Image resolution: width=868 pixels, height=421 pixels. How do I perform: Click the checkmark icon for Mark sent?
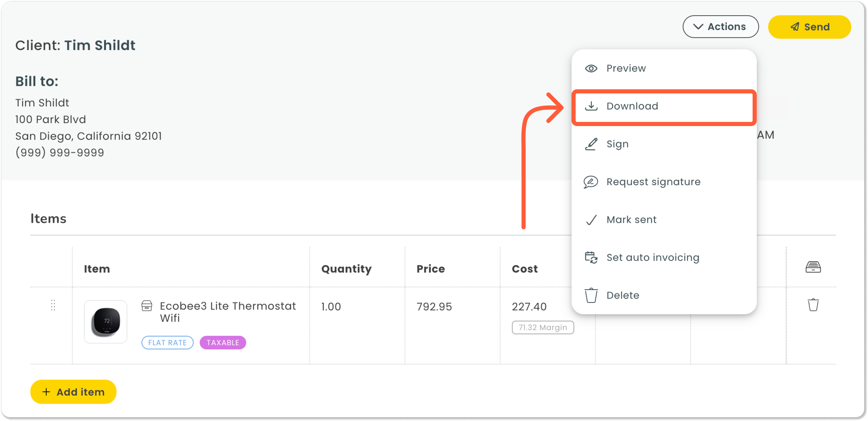(x=591, y=220)
